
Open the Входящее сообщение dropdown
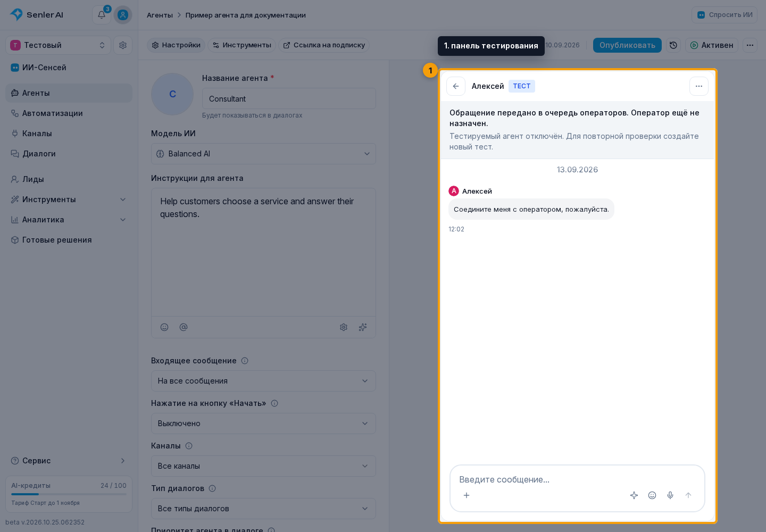(x=263, y=381)
